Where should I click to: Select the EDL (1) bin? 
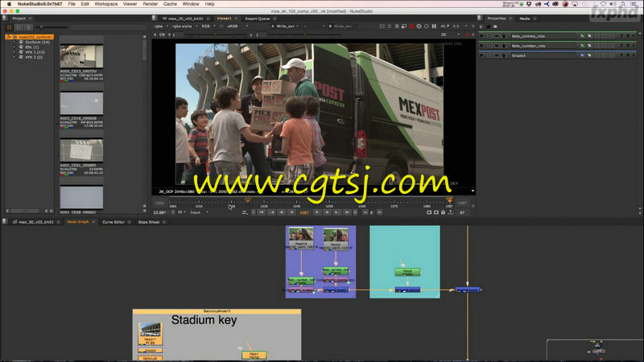[x=32, y=47]
